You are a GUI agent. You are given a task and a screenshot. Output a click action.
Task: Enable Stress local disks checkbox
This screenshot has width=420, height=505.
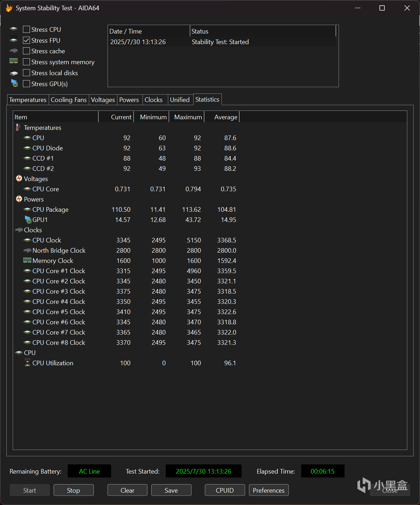pyautogui.click(x=26, y=73)
